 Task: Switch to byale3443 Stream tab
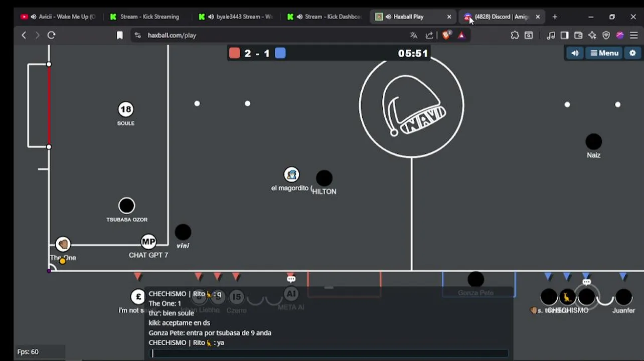pos(236,17)
